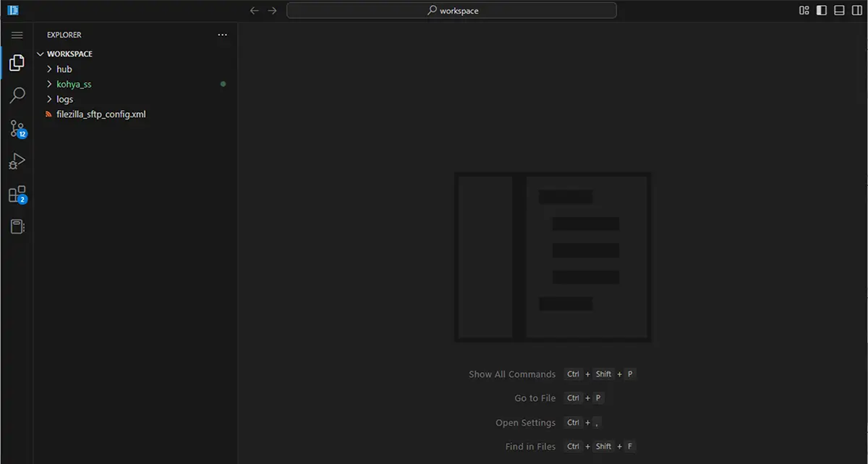Select the hub folder name

(64, 69)
